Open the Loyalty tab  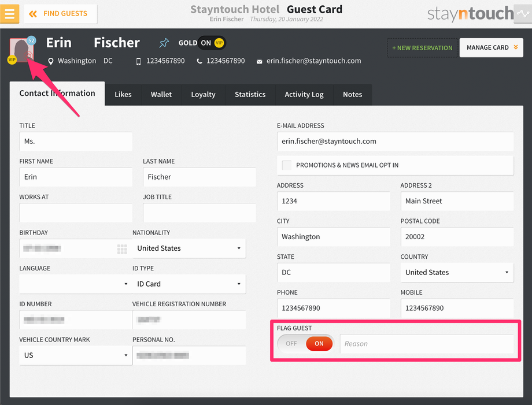click(203, 95)
